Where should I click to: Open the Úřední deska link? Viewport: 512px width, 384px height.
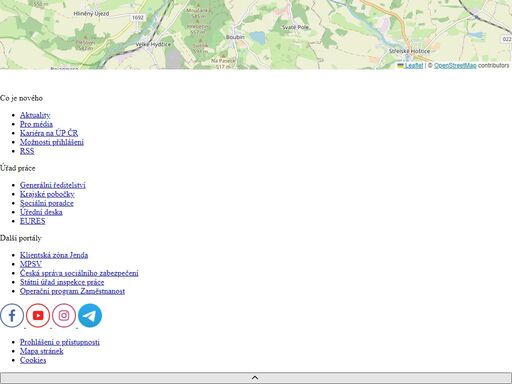pos(41,212)
